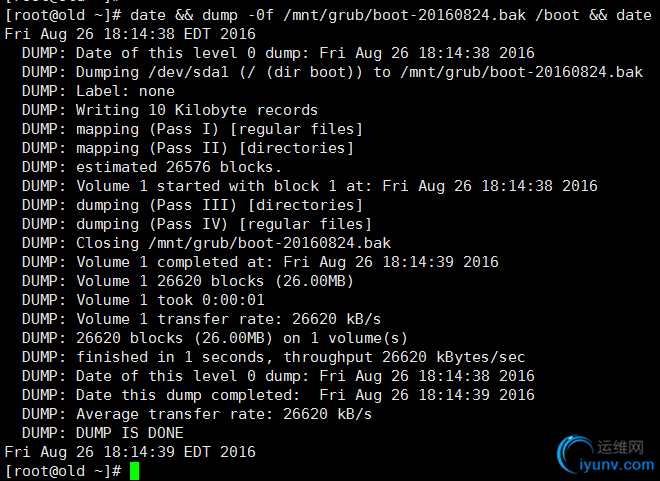Viewport: 660px width, 481px height.
Task: Click 'Fri Aug 26 18:14:39 EDT 2016' output line
Action: point(130,452)
